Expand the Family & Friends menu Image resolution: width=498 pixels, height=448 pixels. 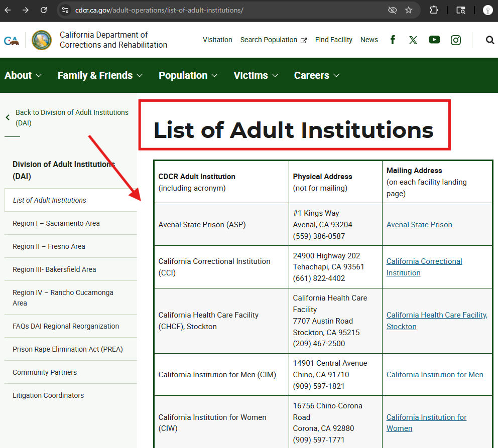click(x=100, y=75)
